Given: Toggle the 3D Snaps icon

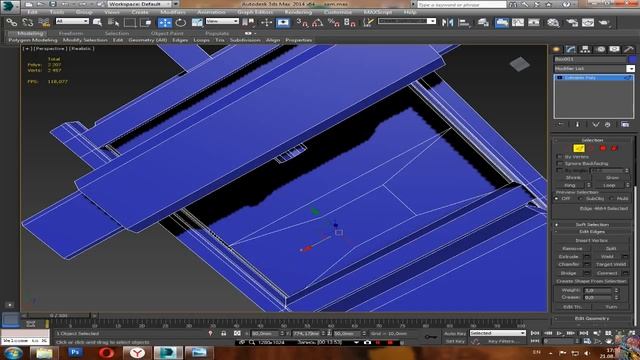Looking at the screenshot, I should [302, 22].
